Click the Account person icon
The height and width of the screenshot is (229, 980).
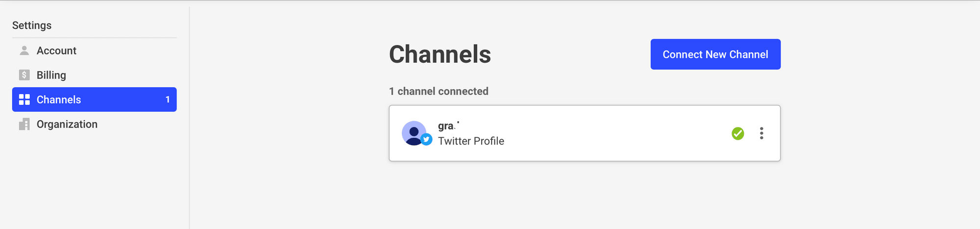point(24,51)
